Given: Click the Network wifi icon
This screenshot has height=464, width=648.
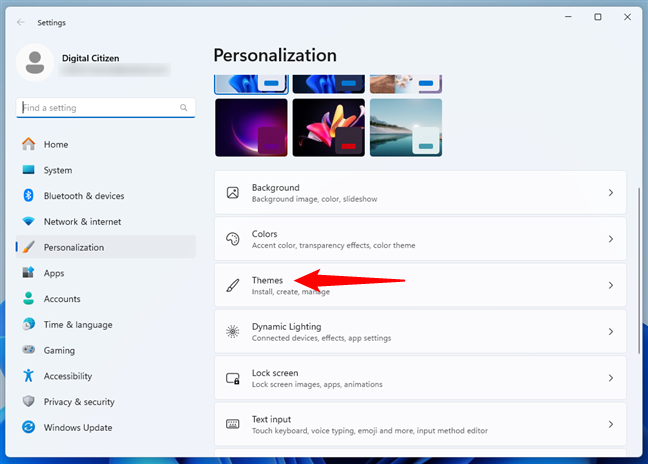Looking at the screenshot, I should (x=29, y=221).
